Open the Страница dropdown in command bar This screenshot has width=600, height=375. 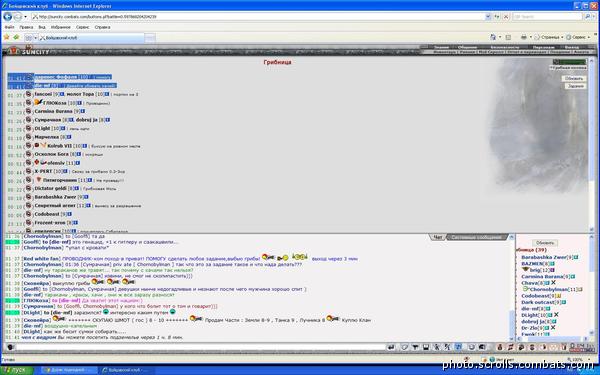pos(549,37)
